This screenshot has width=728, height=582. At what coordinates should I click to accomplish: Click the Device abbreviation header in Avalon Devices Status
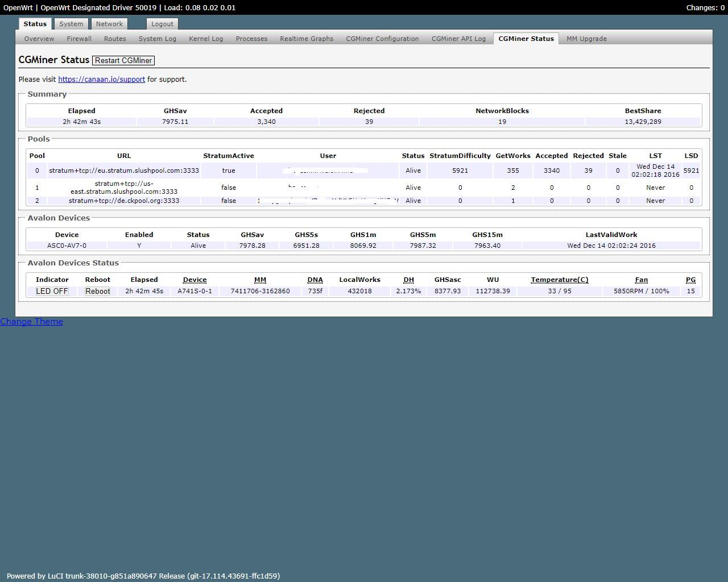pos(195,280)
